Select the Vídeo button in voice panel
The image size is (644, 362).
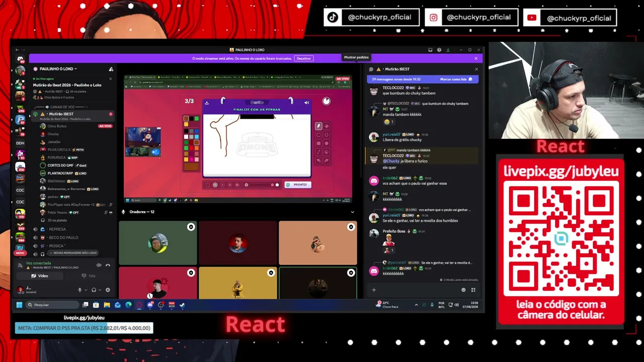point(40,276)
